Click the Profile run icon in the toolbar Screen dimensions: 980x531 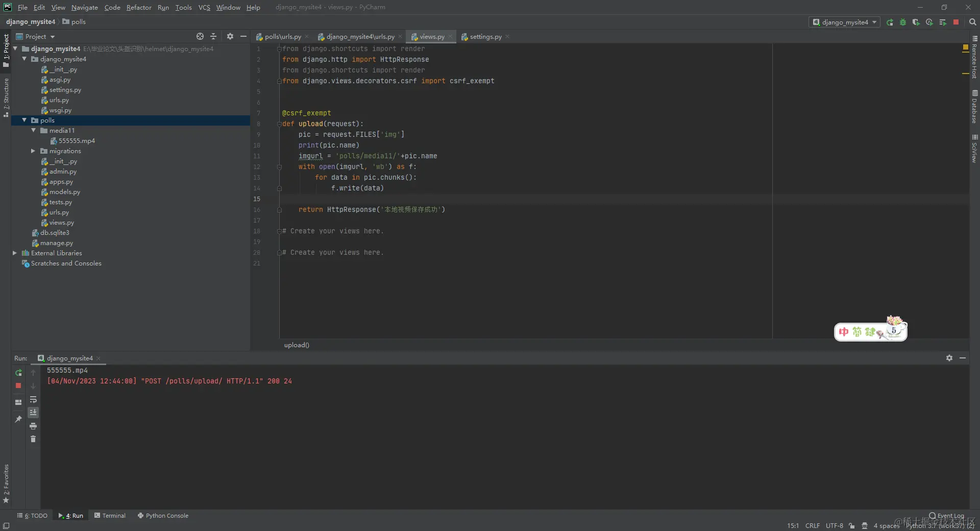(929, 22)
